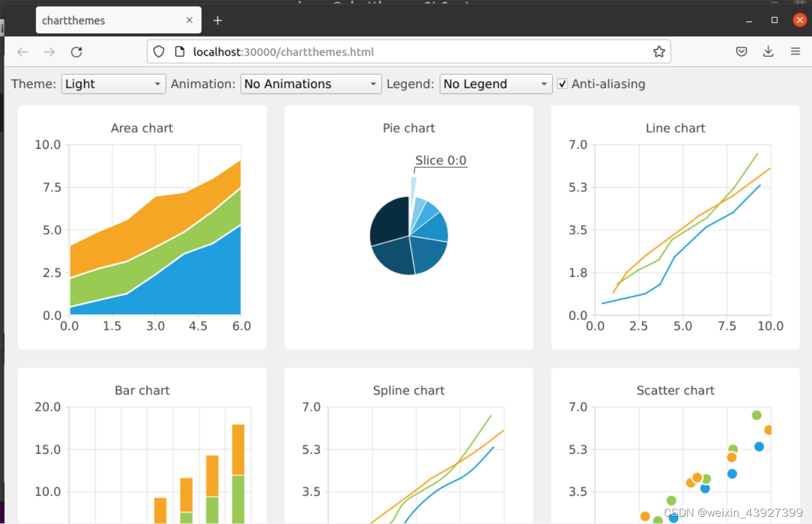Click the Line chart title
Screen dimensions: 812x524
[675, 128]
